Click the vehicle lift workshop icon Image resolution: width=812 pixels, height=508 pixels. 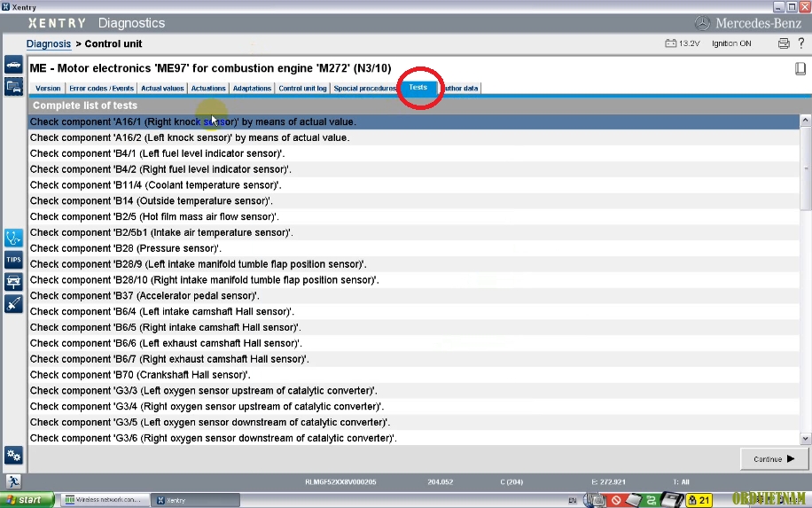click(13, 282)
